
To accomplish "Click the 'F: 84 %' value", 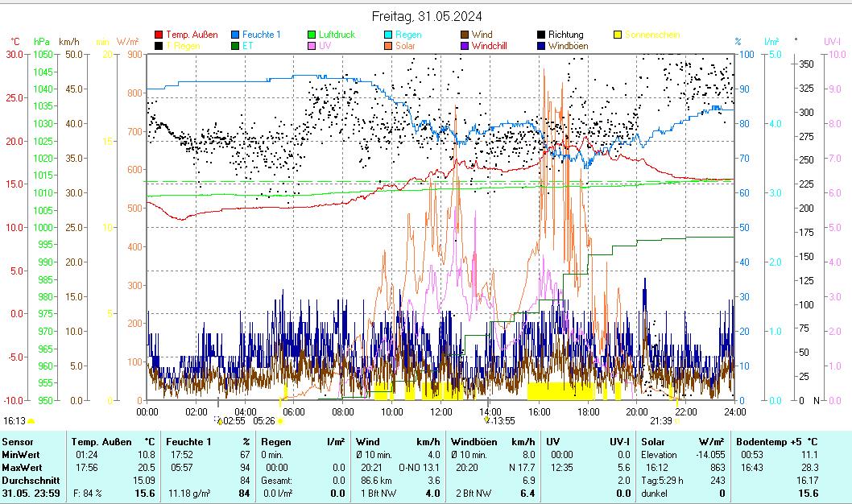I will pyautogui.click(x=88, y=494).
